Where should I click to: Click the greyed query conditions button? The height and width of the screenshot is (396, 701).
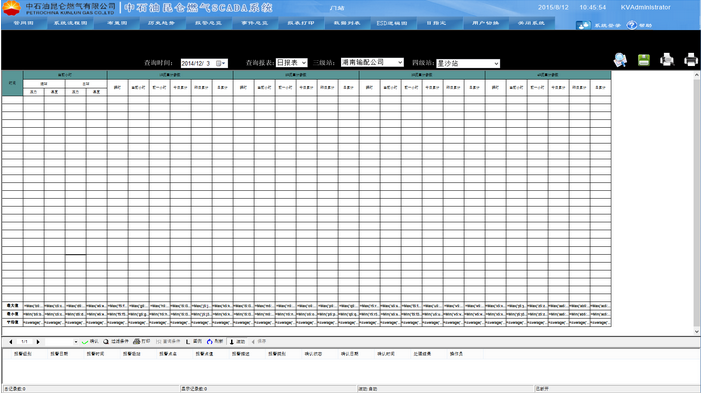click(168, 341)
